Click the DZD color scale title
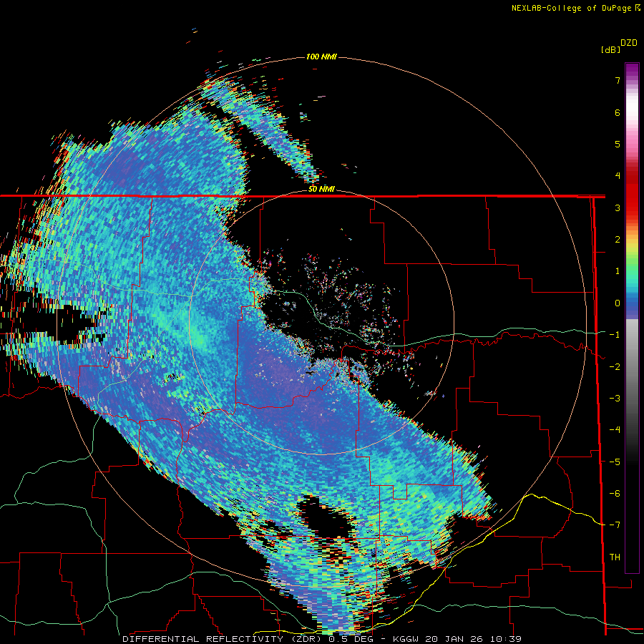644x644 pixels. (629, 43)
